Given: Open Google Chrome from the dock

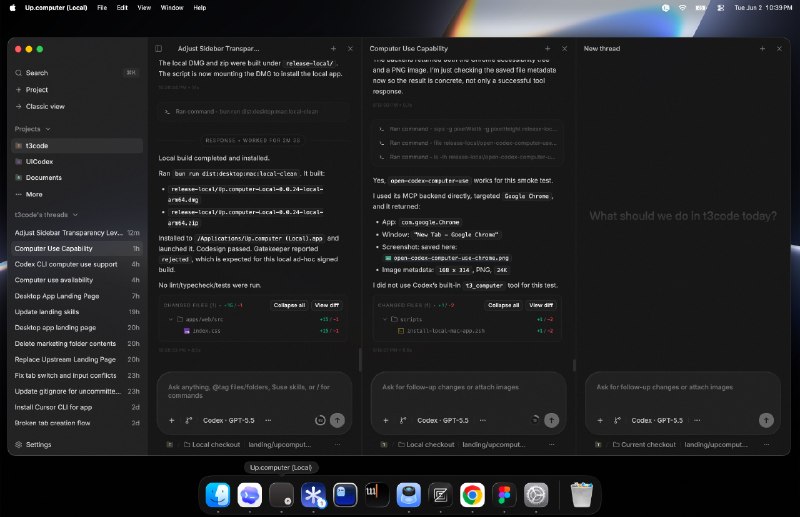Looking at the screenshot, I should [472, 495].
